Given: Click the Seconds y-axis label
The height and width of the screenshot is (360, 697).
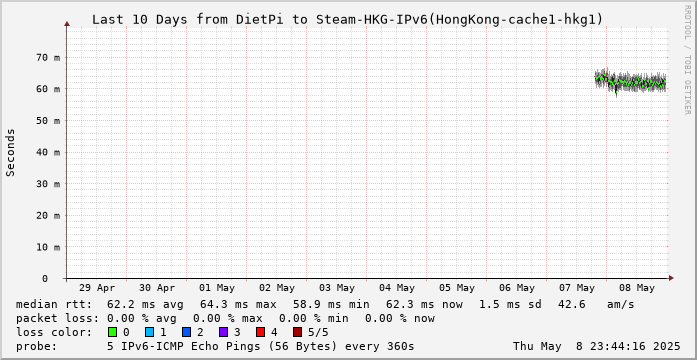Looking at the screenshot, I should point(11,152).
